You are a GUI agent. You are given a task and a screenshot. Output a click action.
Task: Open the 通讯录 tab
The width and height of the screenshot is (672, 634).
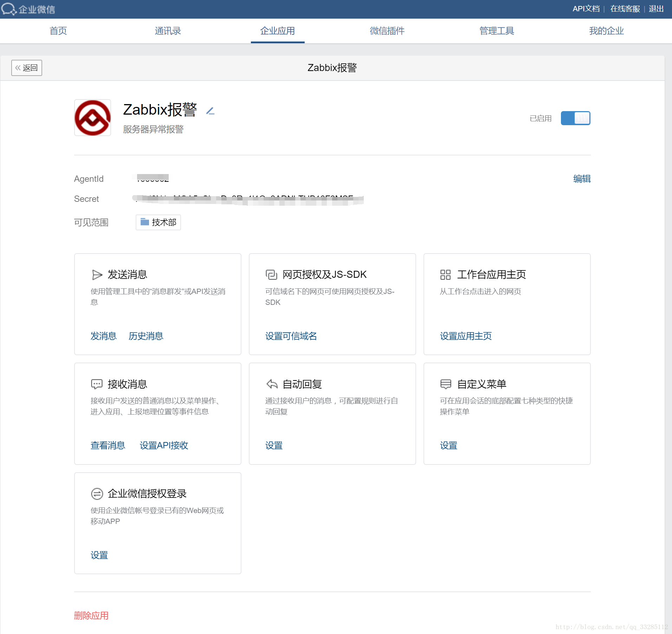click(168, 31)
